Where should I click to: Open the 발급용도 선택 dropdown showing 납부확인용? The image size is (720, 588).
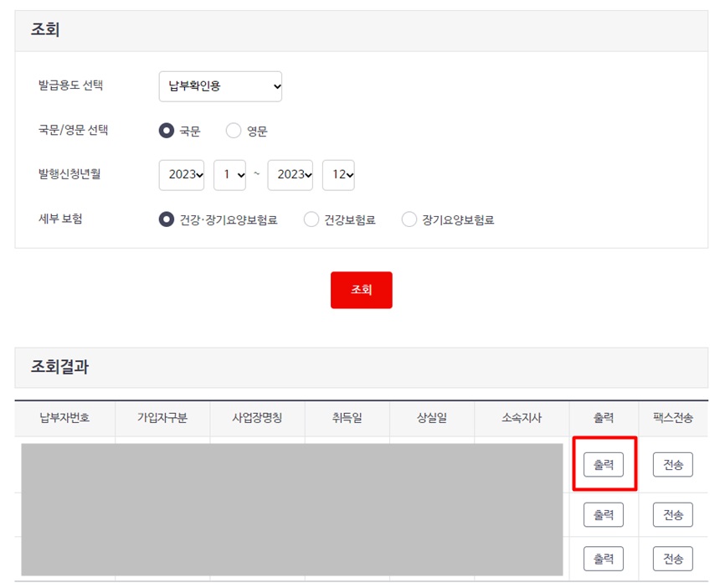pyautogui.click(x=219, y=85)
